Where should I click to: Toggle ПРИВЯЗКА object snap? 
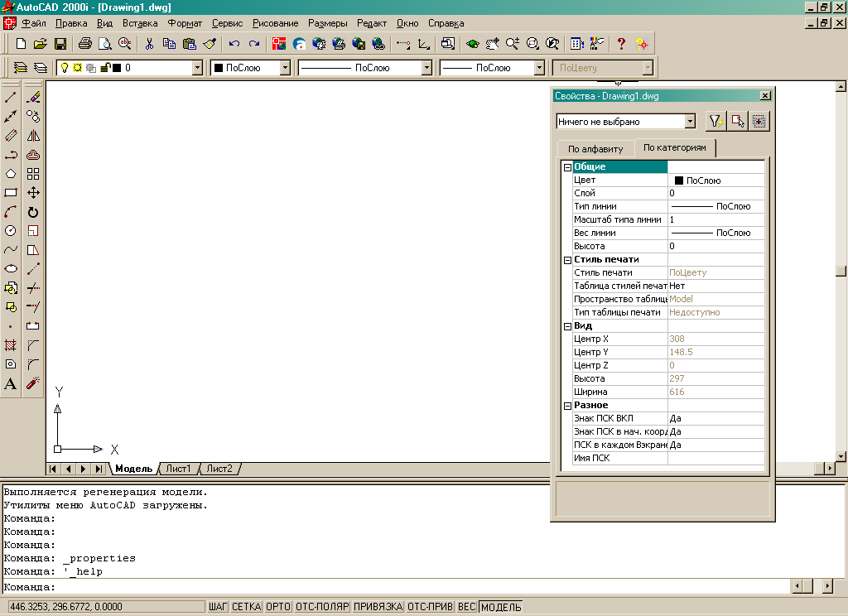[378, 607]
